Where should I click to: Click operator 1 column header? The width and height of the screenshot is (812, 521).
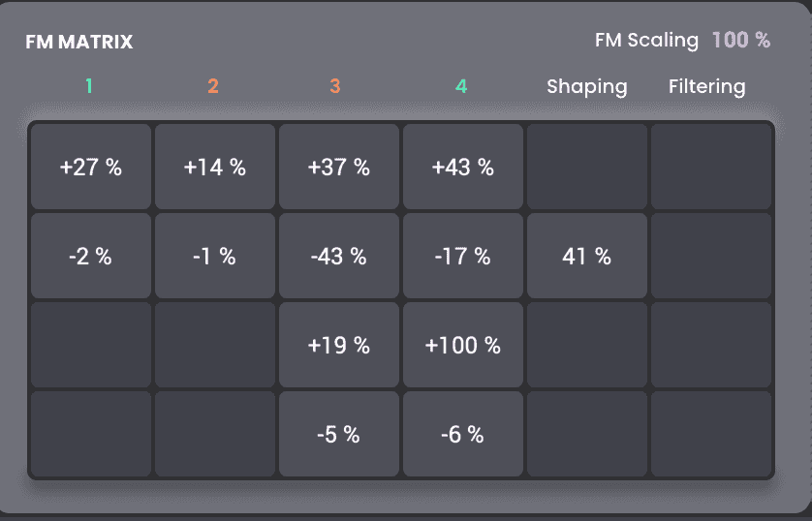point(89,86)
